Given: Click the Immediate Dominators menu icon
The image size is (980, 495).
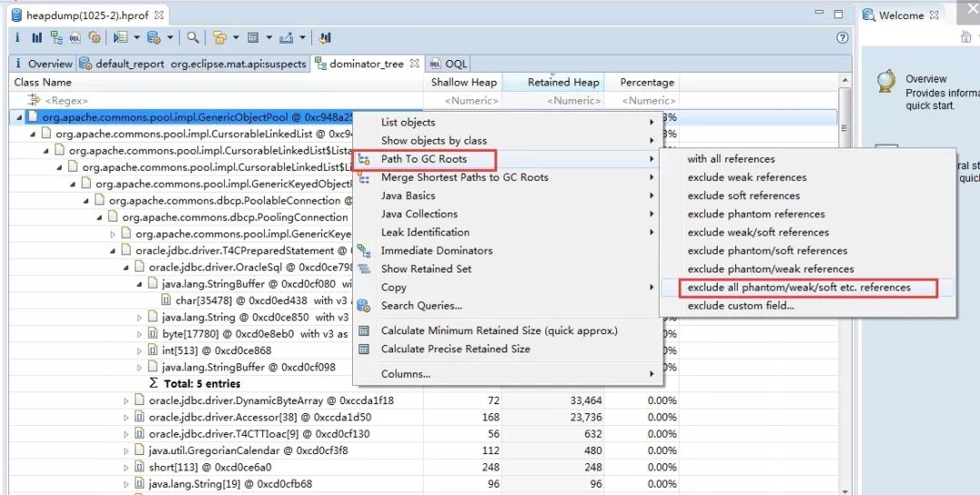Looking at the screenshot, I should 365,251.
